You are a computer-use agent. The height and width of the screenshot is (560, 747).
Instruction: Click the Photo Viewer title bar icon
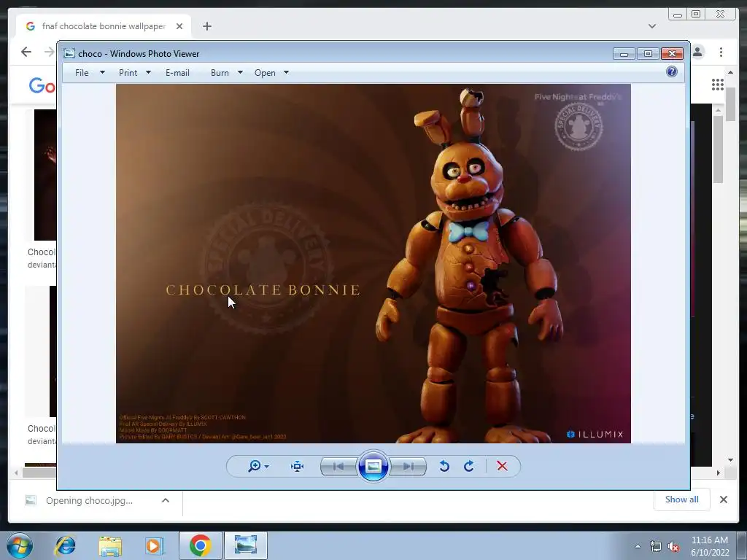tap(69, 53)
